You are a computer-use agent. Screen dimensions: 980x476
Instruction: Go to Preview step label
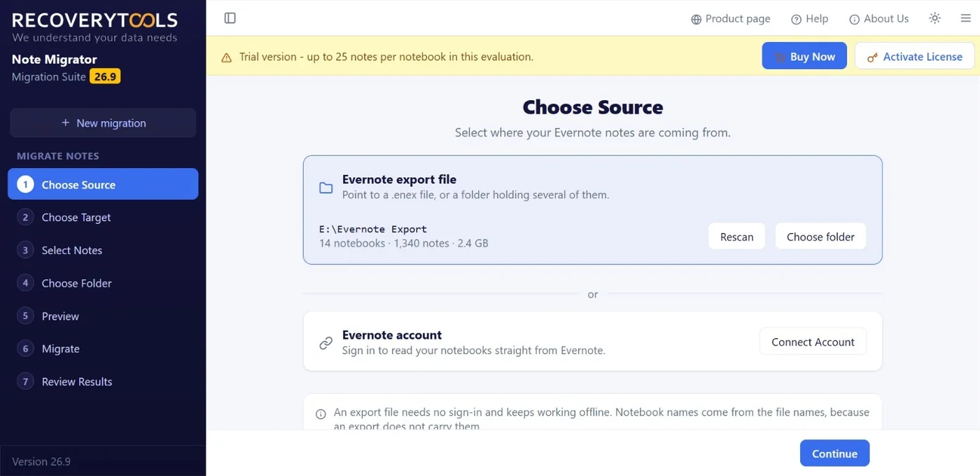tap(60, 316)
